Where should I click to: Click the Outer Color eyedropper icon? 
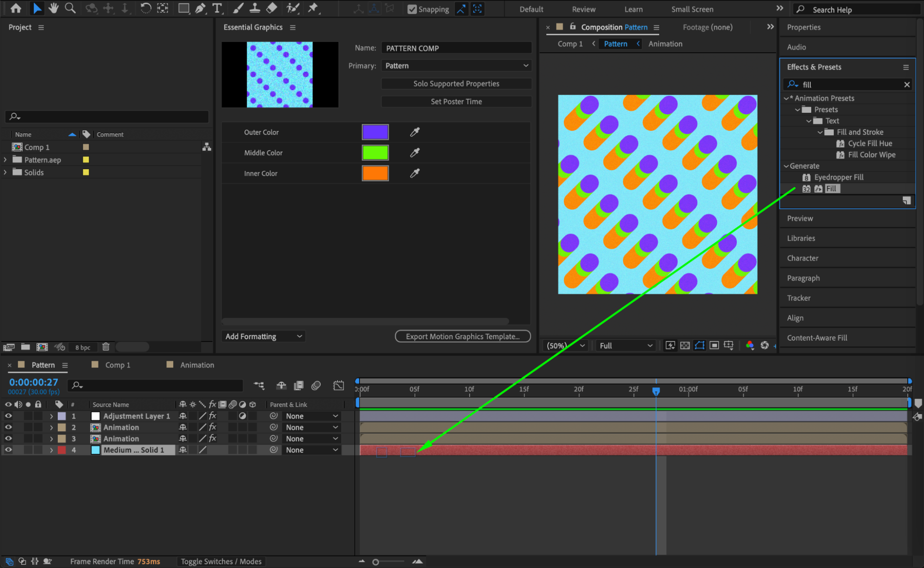tap(415, 132)
